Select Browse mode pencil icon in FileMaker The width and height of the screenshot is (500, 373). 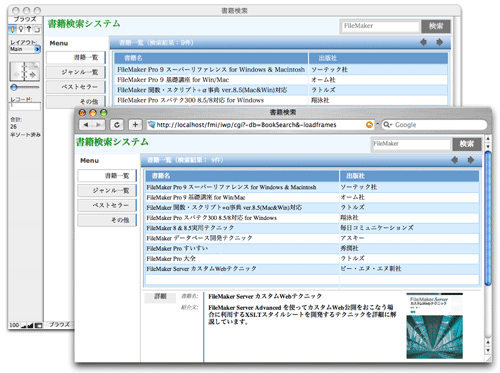pyautogui.click(x=13, y=30)
